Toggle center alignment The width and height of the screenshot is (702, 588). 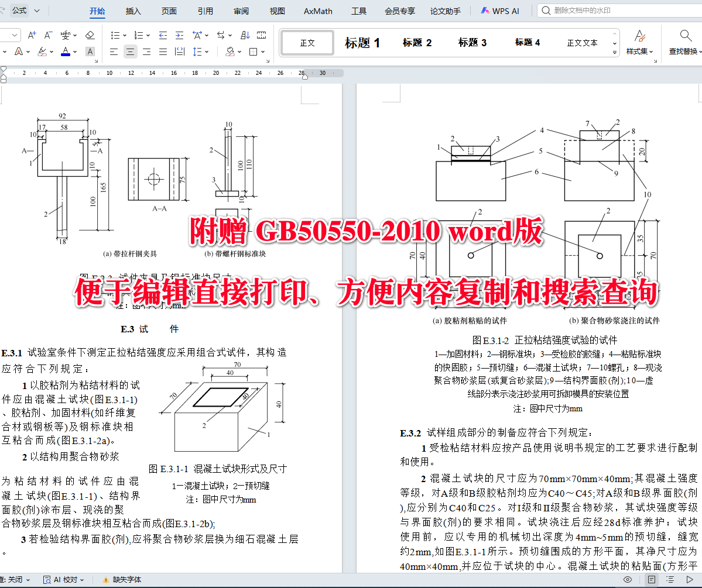(131, 52)
